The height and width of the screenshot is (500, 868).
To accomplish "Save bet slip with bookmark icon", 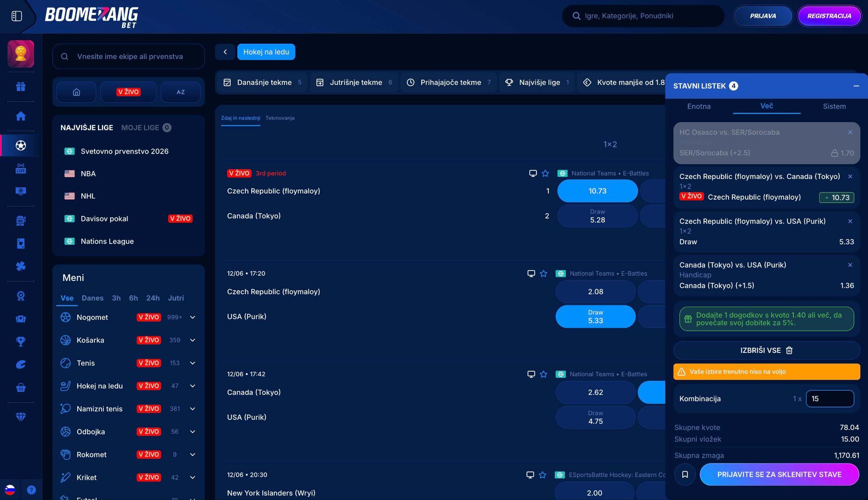I will coord(685,475).
